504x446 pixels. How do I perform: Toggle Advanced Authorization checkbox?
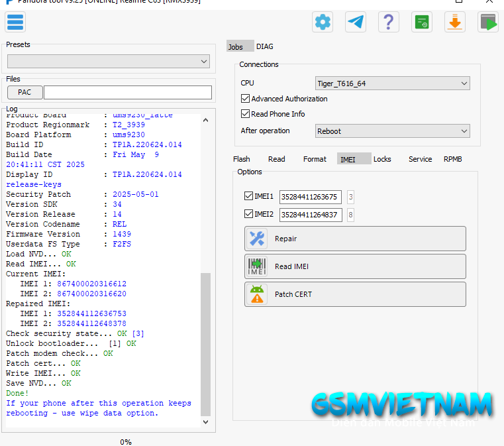point(245,98)
